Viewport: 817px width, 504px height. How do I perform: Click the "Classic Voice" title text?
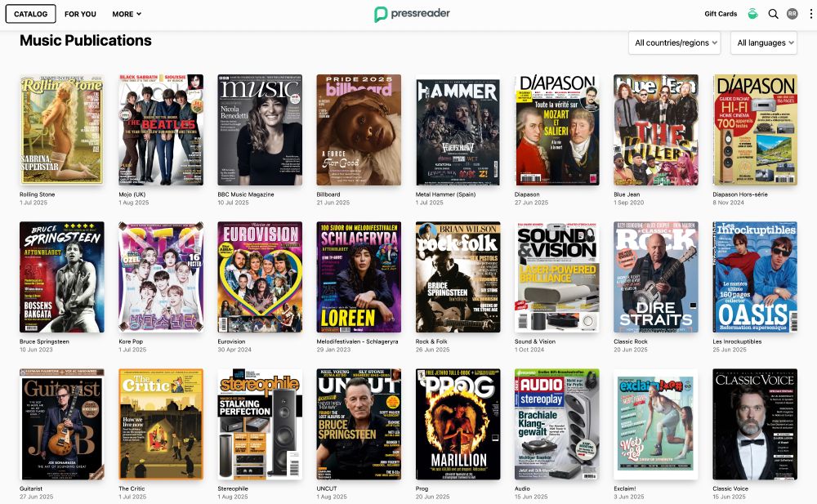pyautogui.click(x=730, y=488)
